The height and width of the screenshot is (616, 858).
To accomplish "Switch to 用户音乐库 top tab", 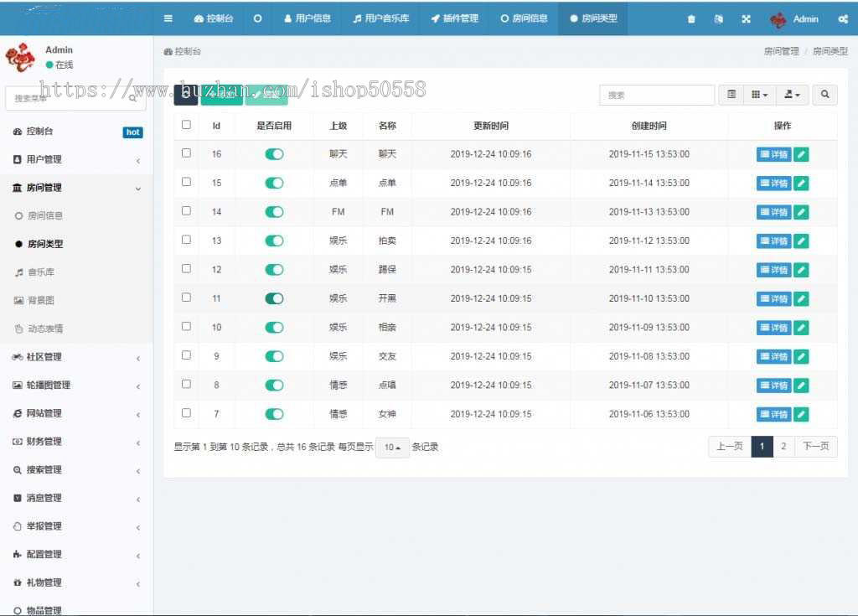I will click(381, 18).
